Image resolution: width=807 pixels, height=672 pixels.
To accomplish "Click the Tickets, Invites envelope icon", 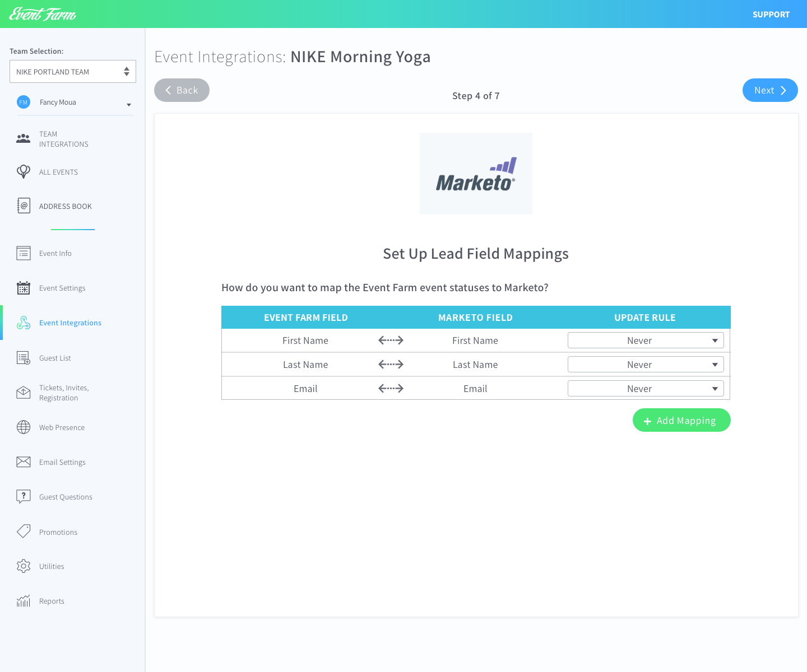I will click(24, 393).
